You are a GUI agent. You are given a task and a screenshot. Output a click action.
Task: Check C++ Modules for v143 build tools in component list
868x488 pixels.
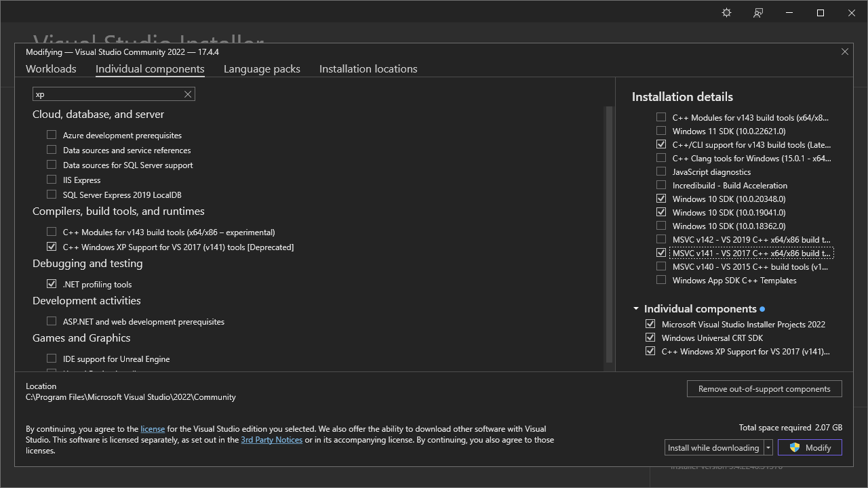coord(52,232)
